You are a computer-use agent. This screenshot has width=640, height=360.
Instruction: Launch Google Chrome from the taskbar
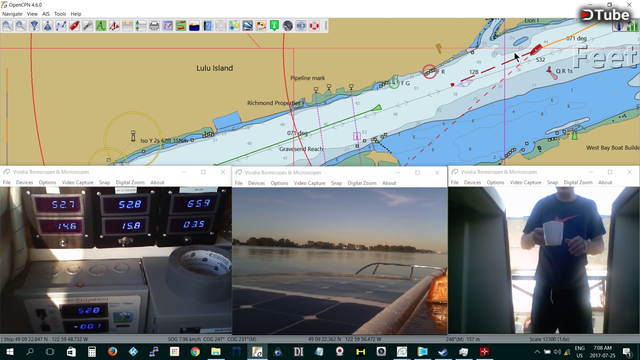tap(195, 351)
